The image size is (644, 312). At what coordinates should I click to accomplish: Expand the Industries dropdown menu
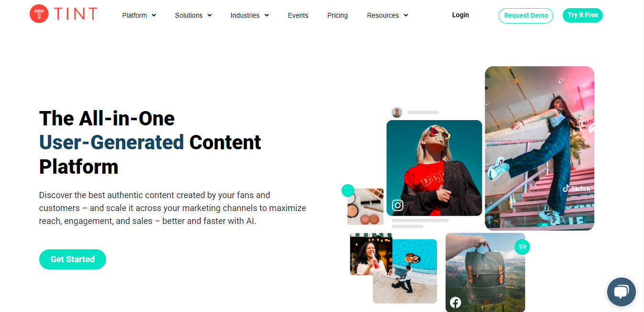tap(250, 15)
